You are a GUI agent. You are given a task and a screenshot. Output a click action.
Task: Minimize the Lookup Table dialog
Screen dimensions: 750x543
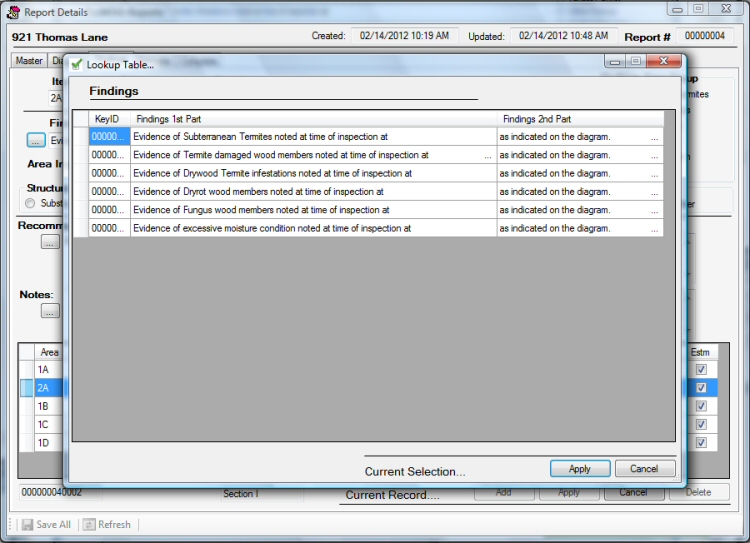click(x=615, y=61)
